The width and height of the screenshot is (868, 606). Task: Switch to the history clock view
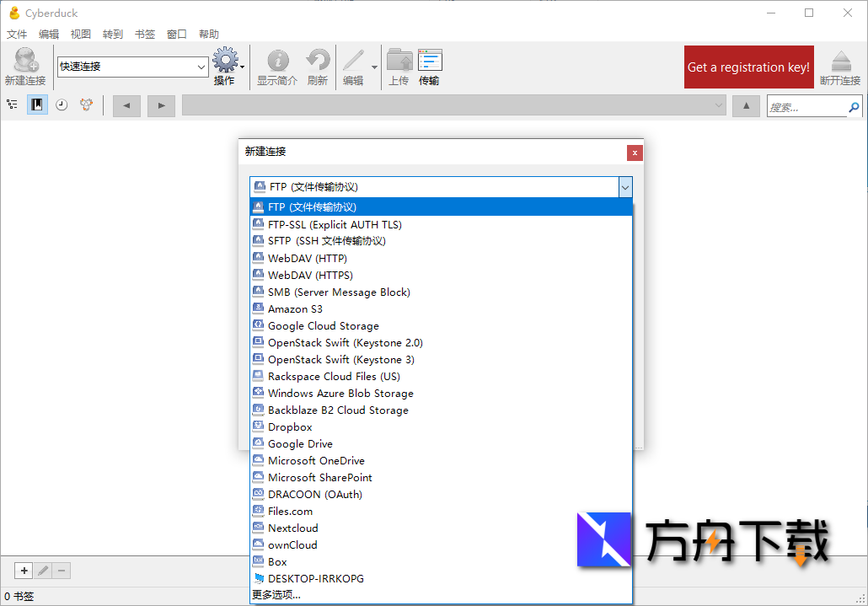click(62, 105)
